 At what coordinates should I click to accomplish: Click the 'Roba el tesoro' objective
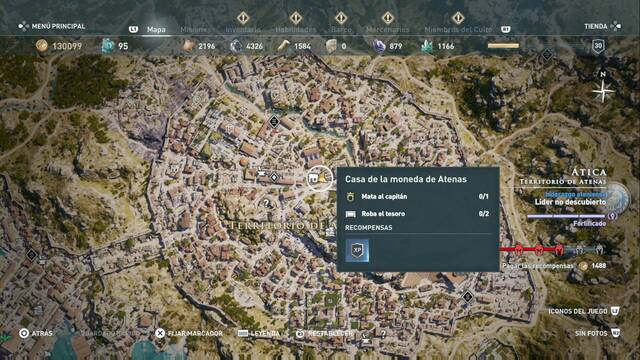[x=383, y=213]
